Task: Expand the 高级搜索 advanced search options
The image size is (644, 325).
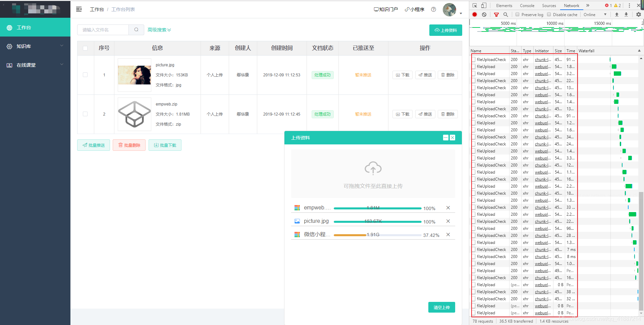Action: 159,29
